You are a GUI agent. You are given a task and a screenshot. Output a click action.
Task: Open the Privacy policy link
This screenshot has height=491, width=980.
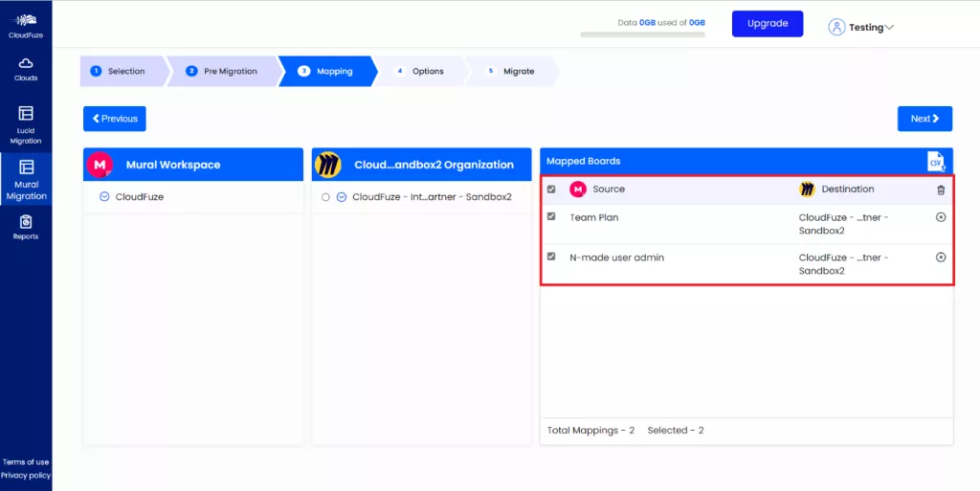point(26,476)
